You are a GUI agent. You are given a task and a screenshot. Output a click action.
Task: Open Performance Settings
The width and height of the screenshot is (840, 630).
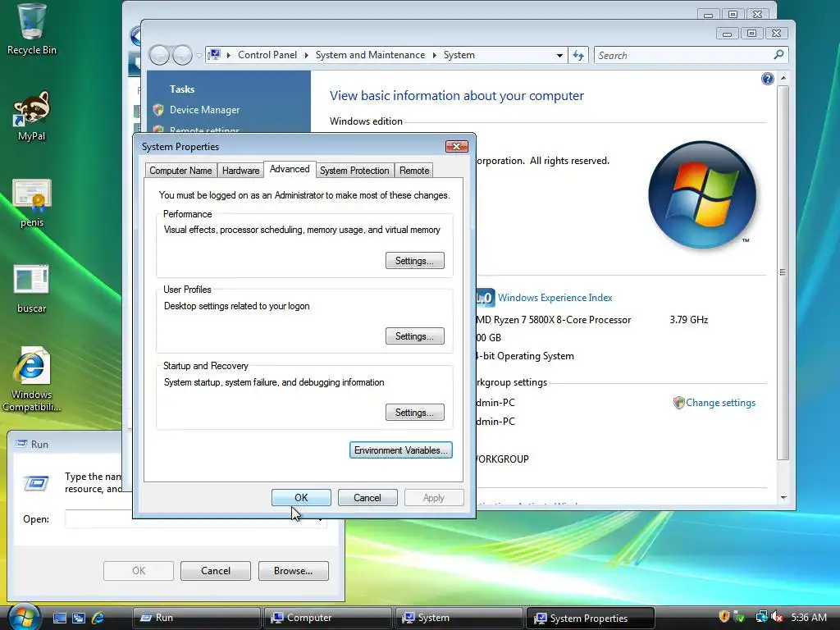[x=414, y=261]
